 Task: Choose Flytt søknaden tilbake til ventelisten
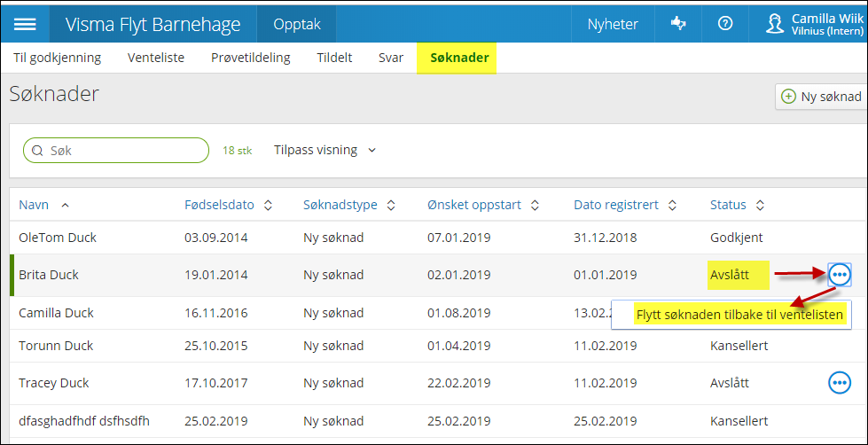pos(739,315)
